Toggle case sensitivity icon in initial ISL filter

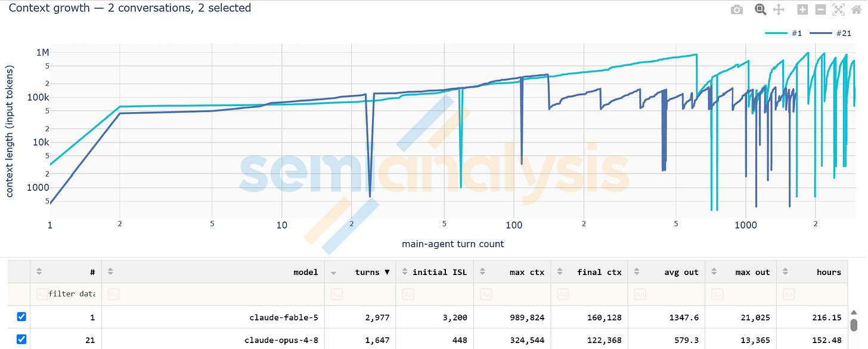pos(408,294)
